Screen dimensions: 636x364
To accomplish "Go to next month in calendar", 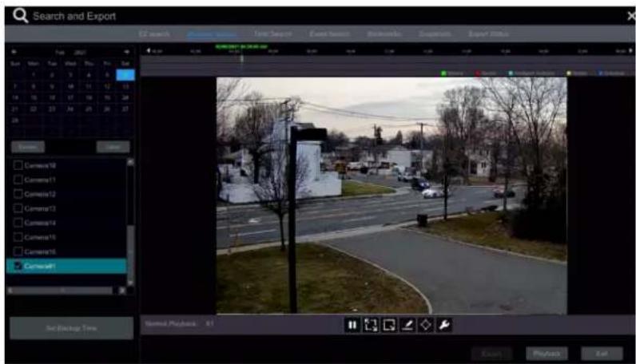I will point(126,52).
